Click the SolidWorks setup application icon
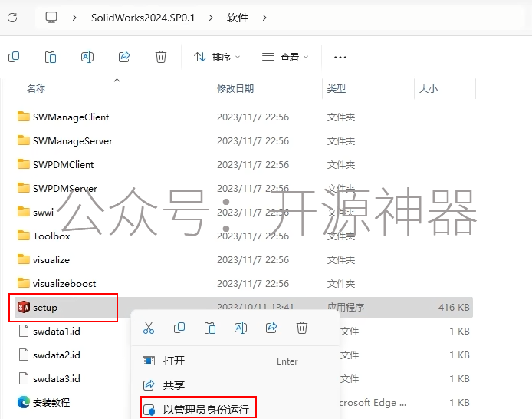This screenshot has width=532, height=419. pyautogui.click(x=24, y=307)
